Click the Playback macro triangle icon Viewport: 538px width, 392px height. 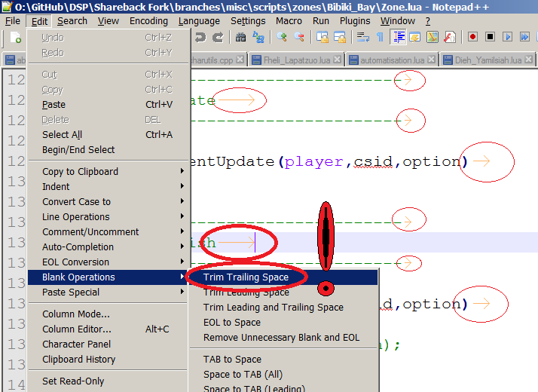508,37
